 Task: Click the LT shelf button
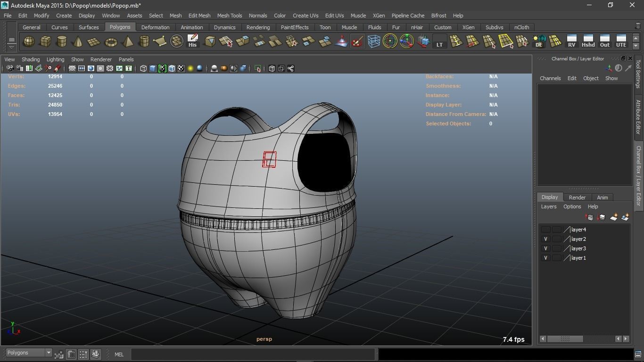pos(439,41)
